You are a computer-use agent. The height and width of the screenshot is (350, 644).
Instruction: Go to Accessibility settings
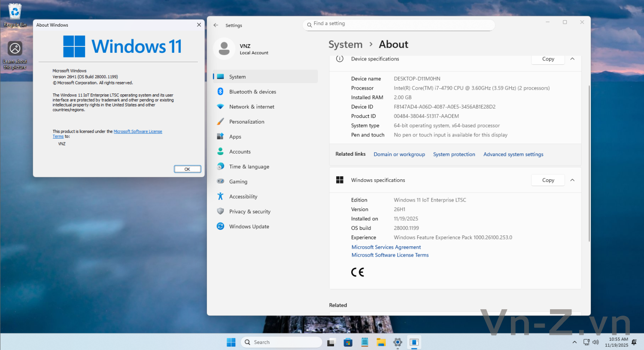pos(243,196)
